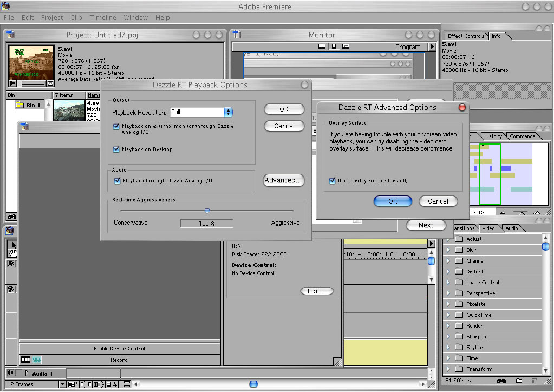
Task: Click Timeline horizontal scrollbar thumb
Action: (x=253, y=384)
